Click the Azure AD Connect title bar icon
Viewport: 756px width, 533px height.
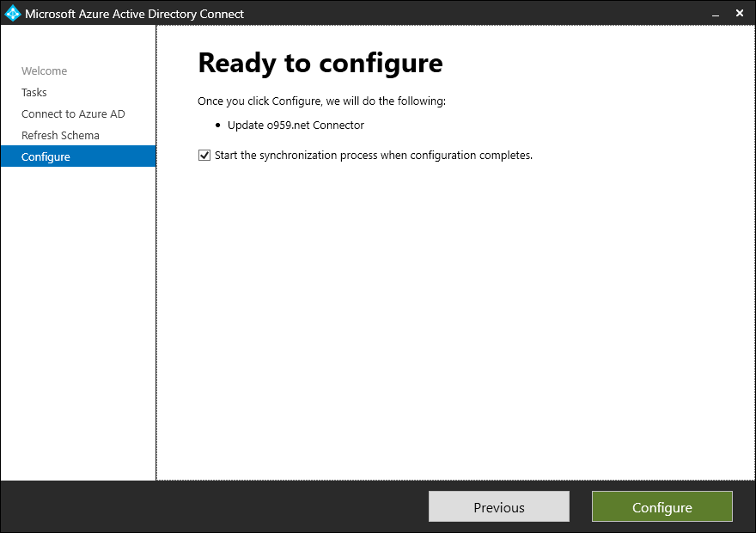[x=13, y=14]
